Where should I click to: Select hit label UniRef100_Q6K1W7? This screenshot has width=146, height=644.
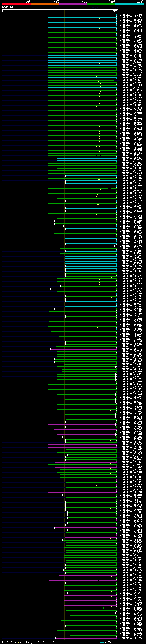[131, 77]
